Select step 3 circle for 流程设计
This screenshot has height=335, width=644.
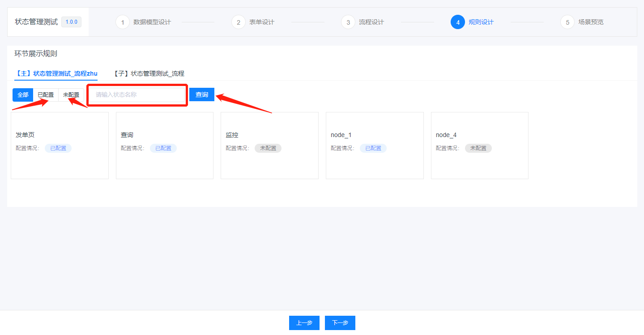(x=348, y=22)
